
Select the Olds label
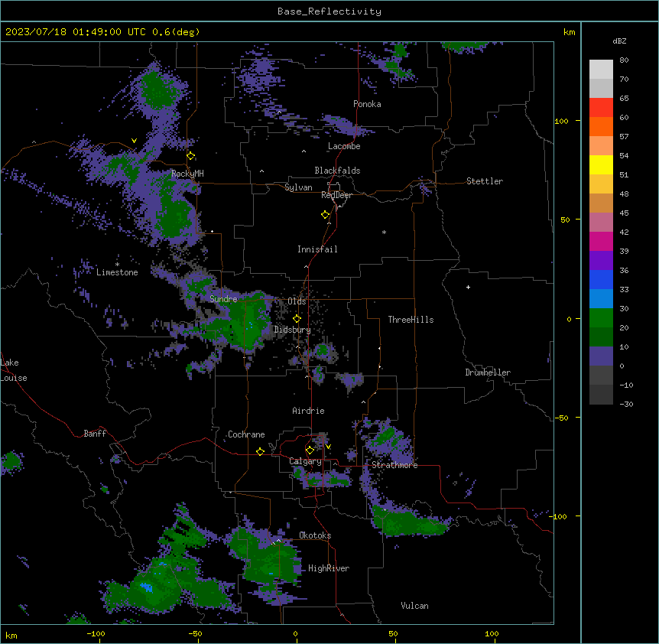point(297,301)
